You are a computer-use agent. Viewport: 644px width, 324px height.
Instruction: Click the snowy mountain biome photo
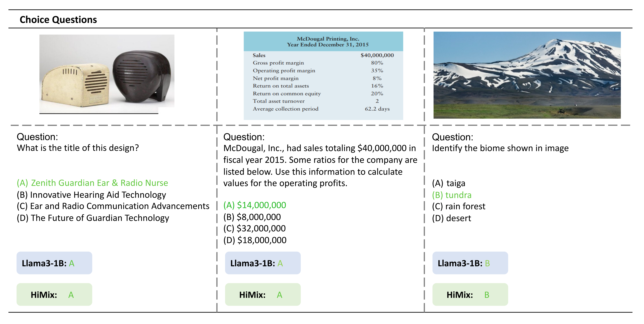[527, 75]
